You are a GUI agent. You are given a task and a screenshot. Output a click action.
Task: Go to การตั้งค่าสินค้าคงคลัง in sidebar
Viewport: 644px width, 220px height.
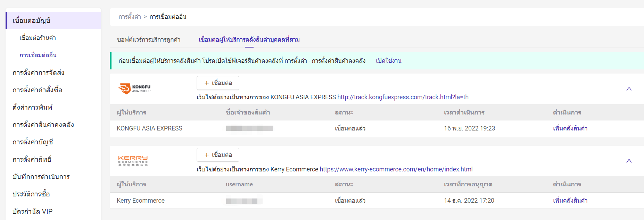click(x=43, y=125)
